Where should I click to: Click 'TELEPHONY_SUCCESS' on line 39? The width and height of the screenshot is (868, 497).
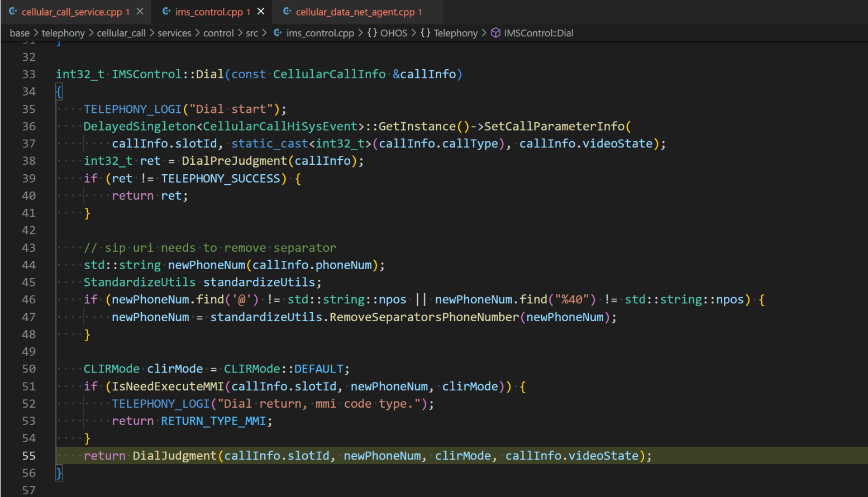221,178
